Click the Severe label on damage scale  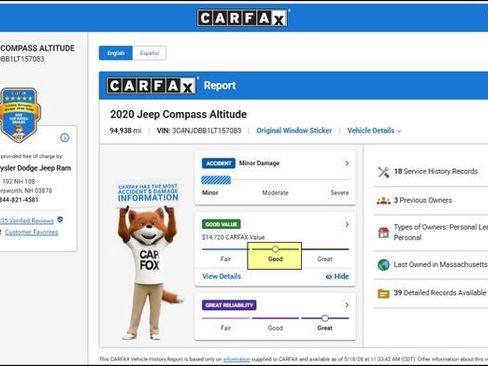(339, 193)
